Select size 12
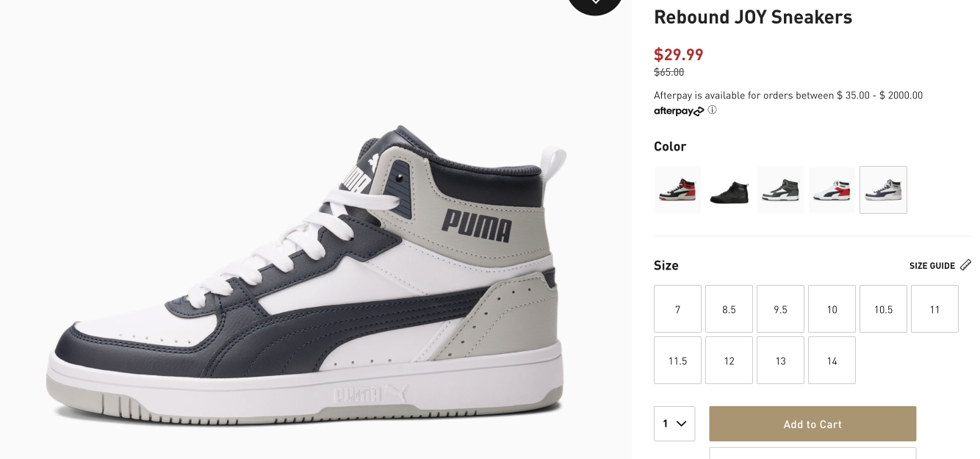 click(729, 361)
